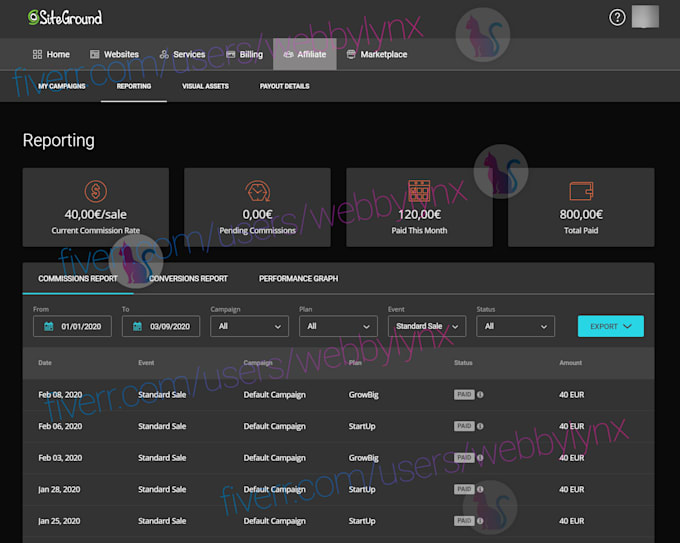Open the Billing tab
Screen dimensions: 680x543
click(245, 54)
